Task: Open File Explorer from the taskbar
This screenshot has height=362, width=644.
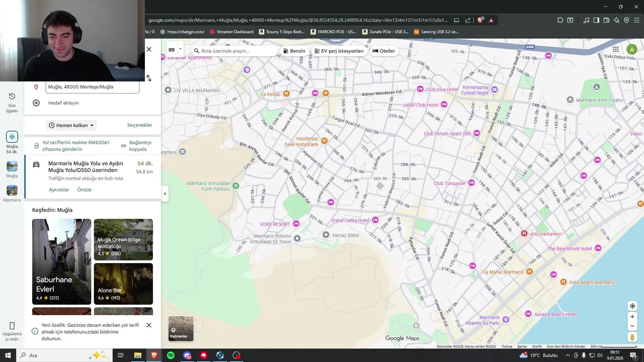Action: (x=137, y=355)
